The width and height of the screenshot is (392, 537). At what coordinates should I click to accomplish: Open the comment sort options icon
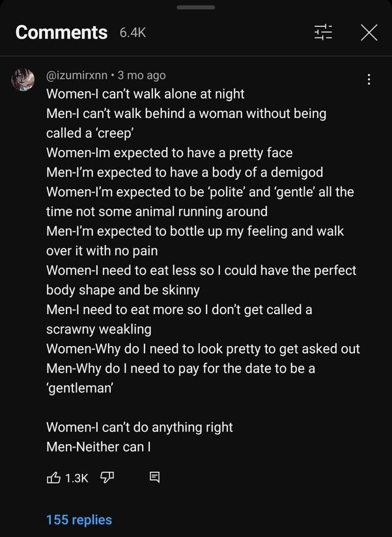pyautogui.click(x=323, y=33)
